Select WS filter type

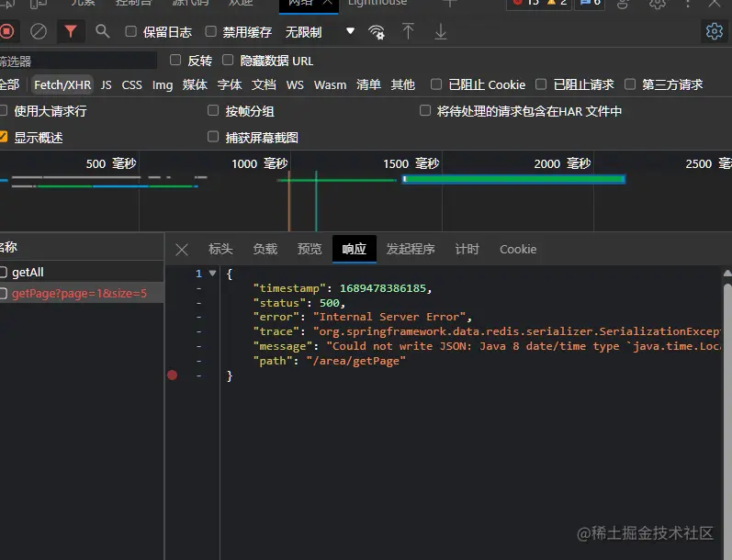295,85
